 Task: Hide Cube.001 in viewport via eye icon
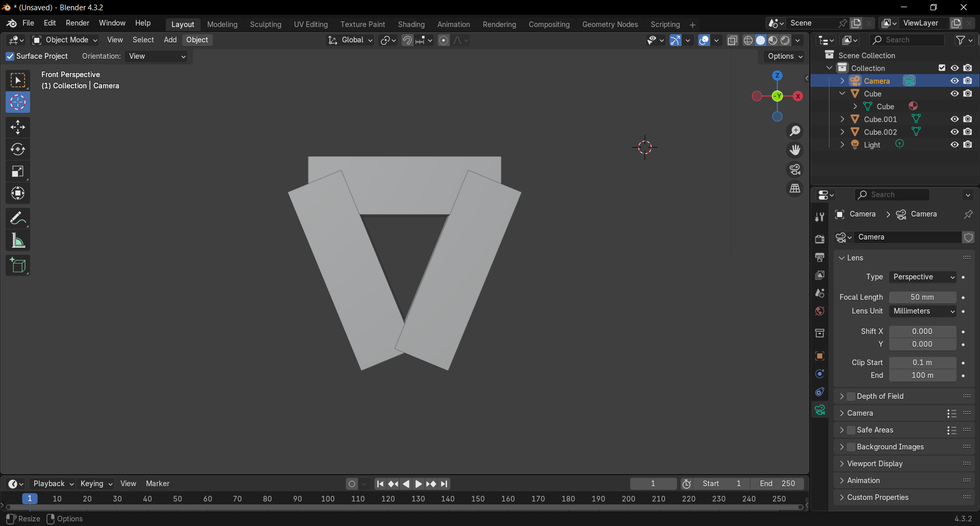[x=954, y=119]
